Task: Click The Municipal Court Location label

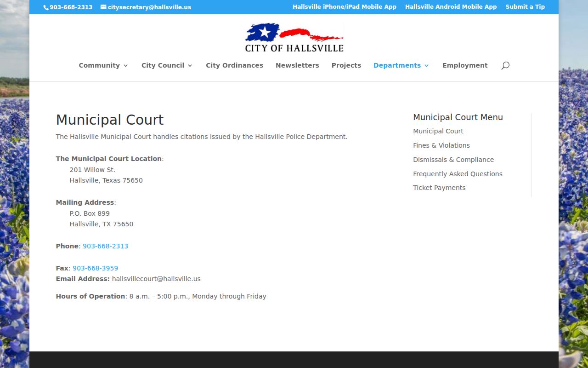Action: (109, 159)
